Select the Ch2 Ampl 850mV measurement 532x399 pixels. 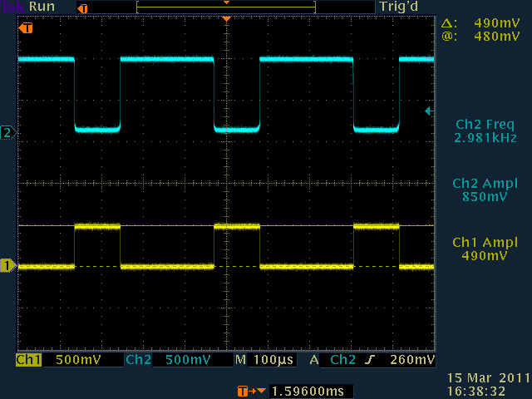click(x=486, y=190)
